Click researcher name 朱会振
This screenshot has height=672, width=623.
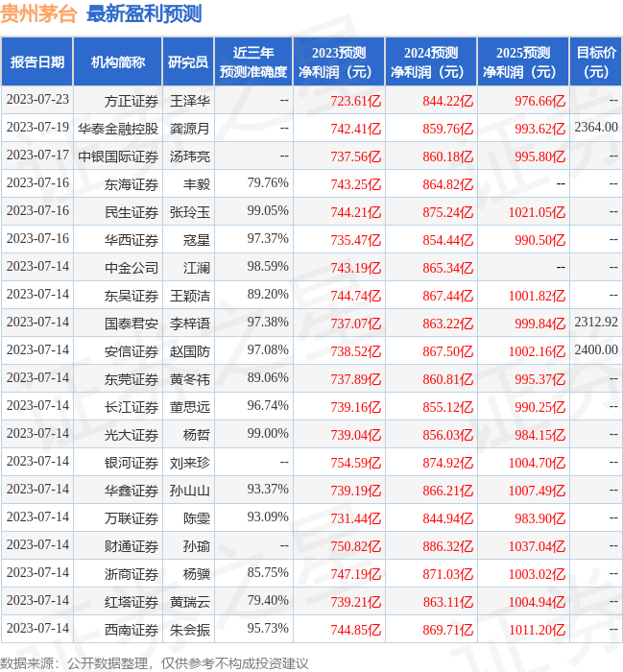190,631
